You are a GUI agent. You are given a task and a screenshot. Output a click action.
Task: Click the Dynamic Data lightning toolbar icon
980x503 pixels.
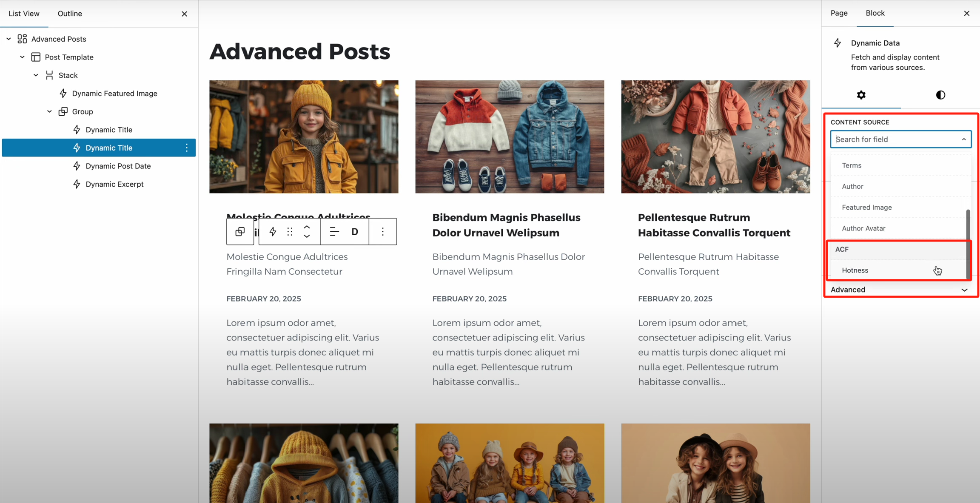pos(273,232)
